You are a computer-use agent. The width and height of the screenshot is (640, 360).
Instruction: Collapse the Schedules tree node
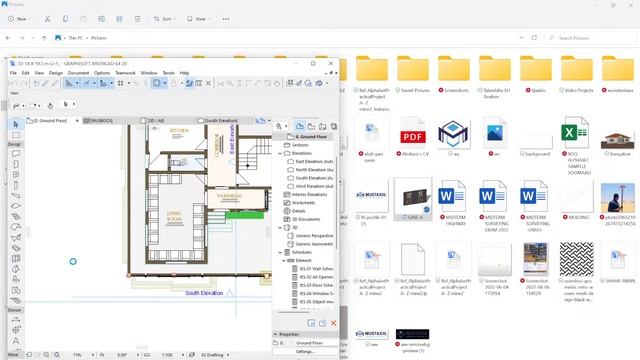point(280,252)
